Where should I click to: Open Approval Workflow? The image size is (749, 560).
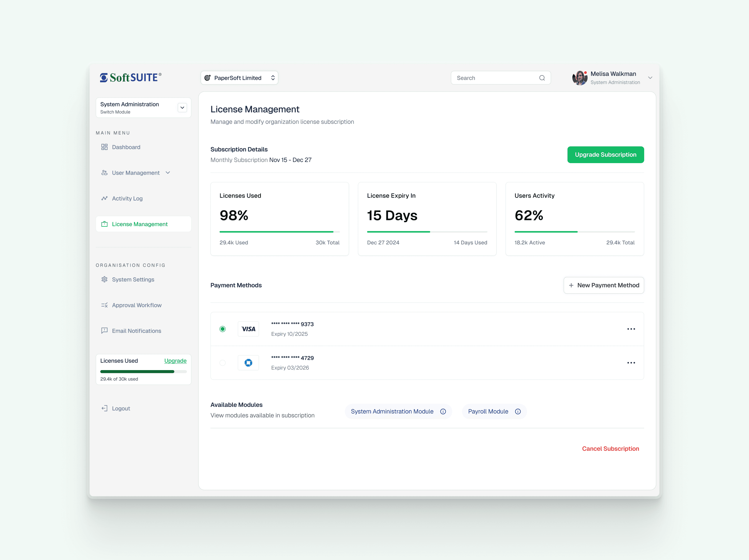[x=143, y=305]
